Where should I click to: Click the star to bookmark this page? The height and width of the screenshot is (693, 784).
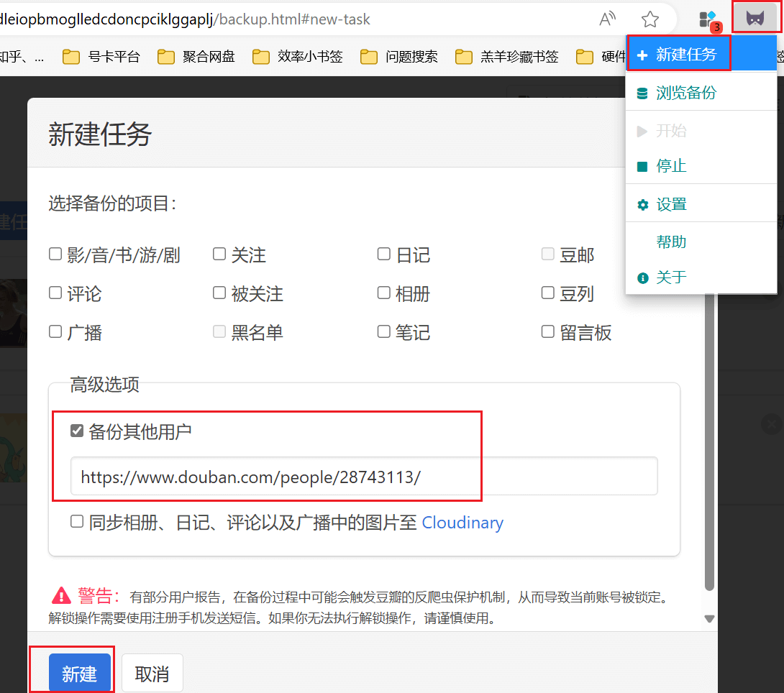(649, 19)
